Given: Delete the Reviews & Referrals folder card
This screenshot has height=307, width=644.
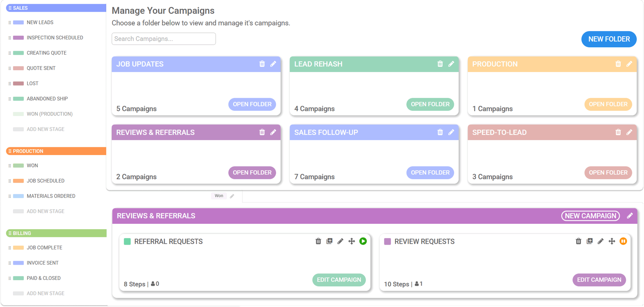Looking at the screenshot, I should 262,132.
